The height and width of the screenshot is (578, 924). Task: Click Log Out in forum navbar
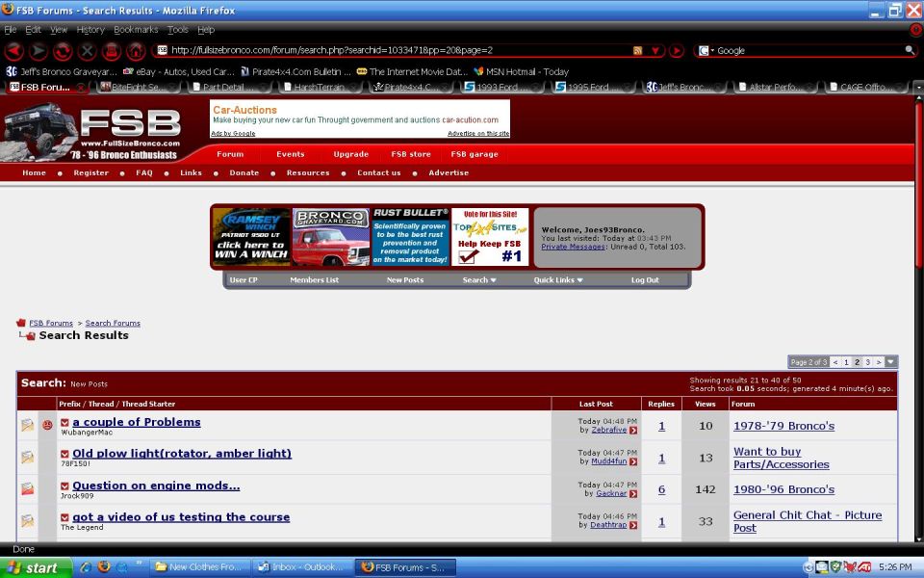click(x=645, y=280)
